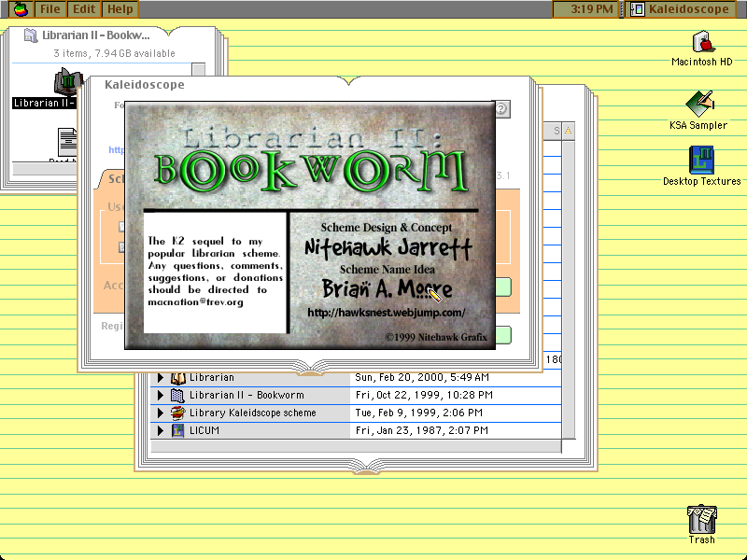Click the Kaleidoscope help question mark button
This screenshot has width=747, height=560.
[x=502, y=109]
